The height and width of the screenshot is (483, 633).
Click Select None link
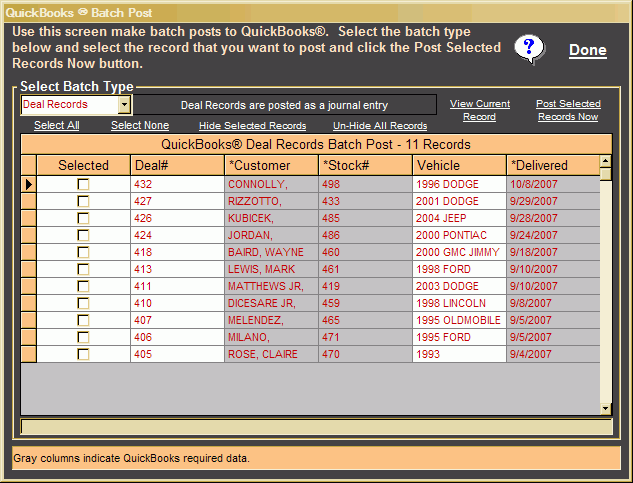(x=140, y=125)
